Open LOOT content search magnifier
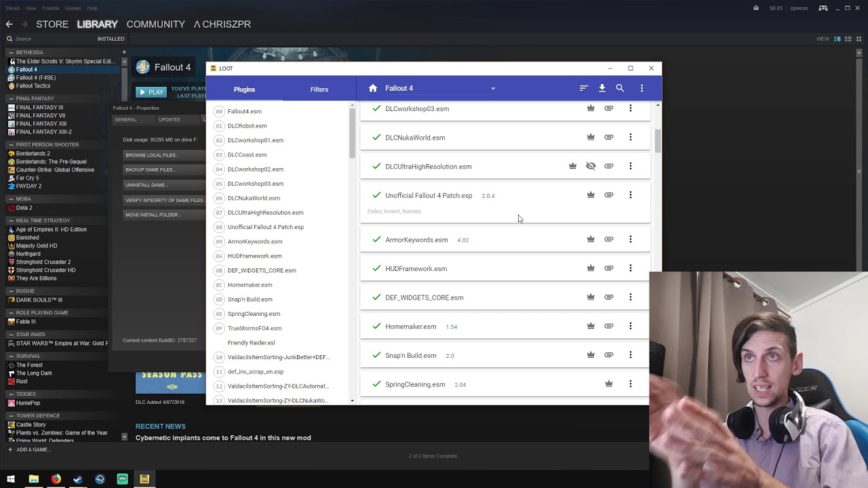868x488 pixels. (x=620, y=88)
